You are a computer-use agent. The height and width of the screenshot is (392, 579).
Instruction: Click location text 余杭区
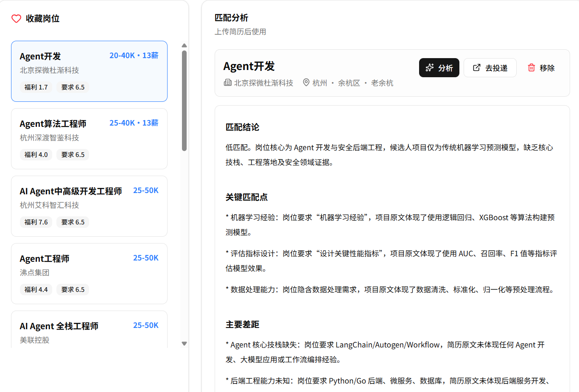[349, 83]
